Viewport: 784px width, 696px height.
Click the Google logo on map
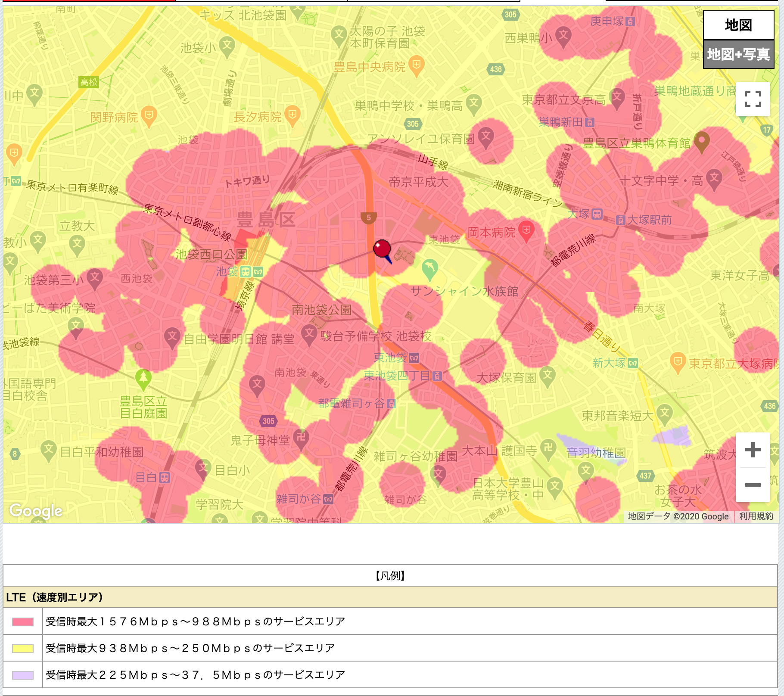36,511
